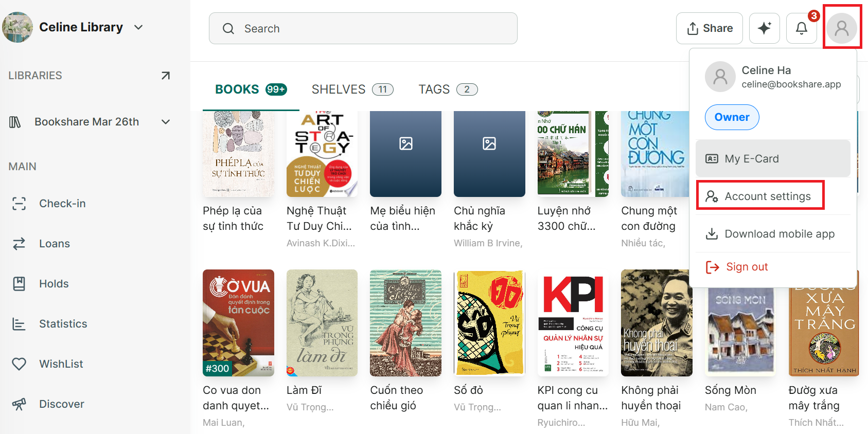Click the AI sparkle icon button
The height and width of the screenshot is (434, 868).
pyautogui.click(x=764, y=28)
